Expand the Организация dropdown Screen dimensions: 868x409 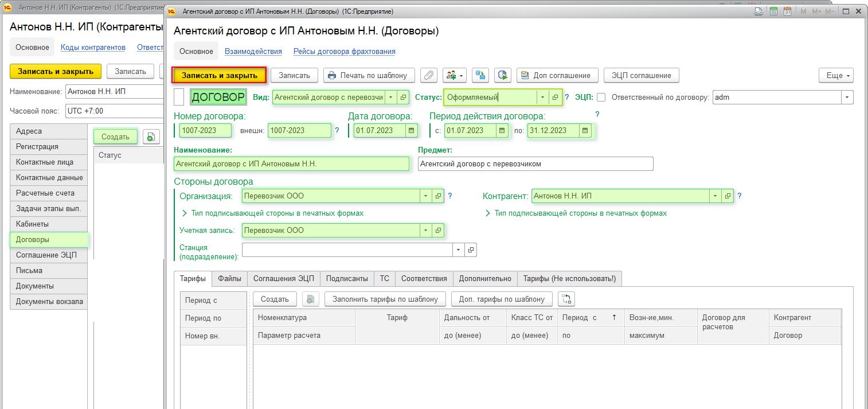[425, 196]
